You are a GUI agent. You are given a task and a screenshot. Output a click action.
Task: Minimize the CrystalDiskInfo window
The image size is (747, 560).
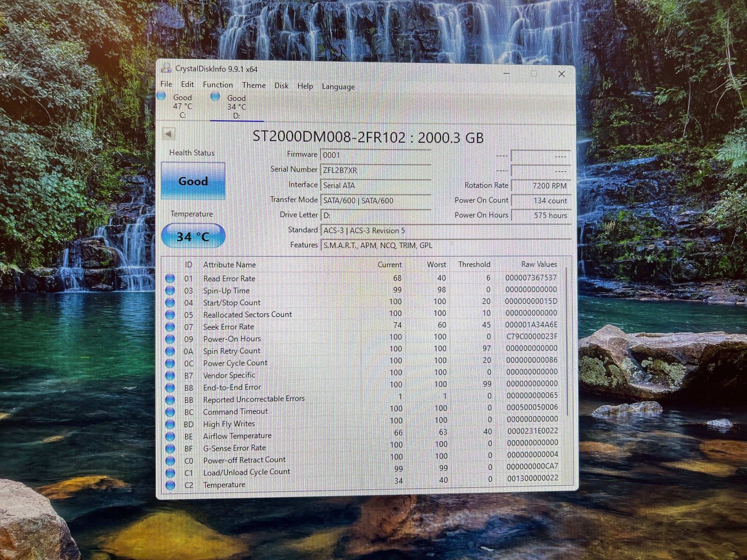(x=507, y=73)
